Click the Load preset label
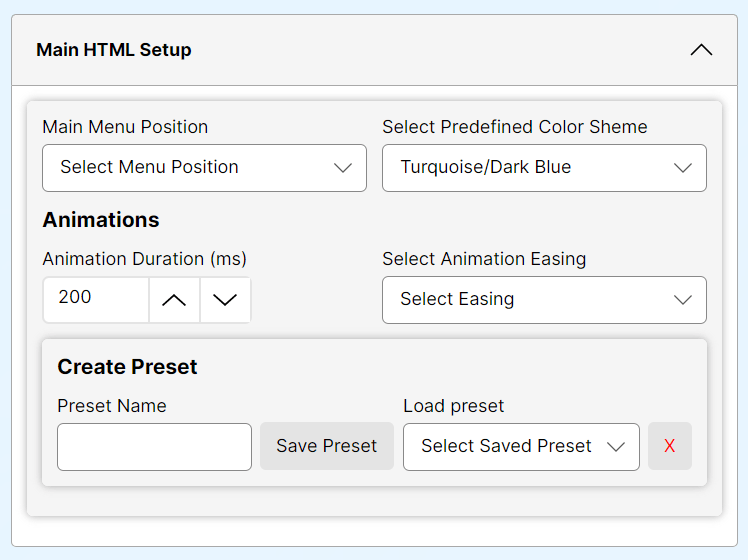 [x=454, y=406]
